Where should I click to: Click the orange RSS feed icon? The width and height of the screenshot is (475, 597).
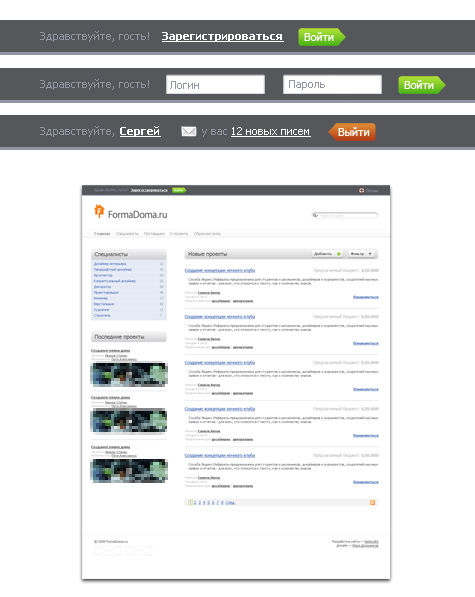[372, 503]
